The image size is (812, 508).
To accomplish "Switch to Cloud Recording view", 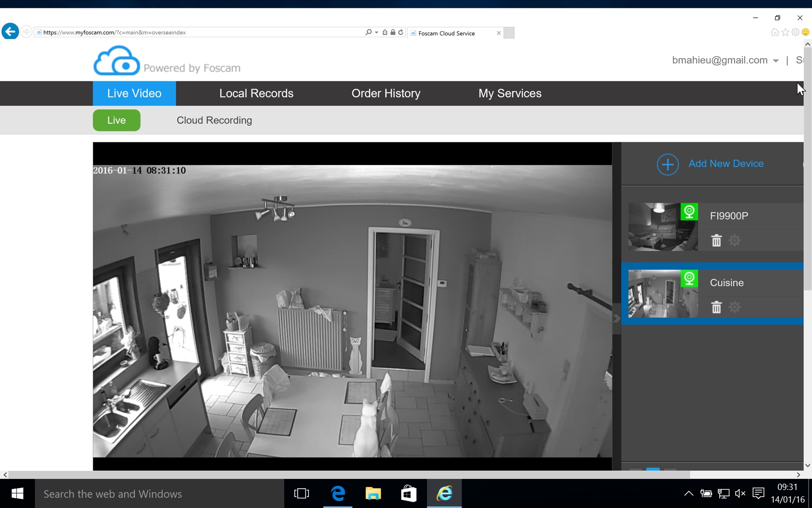I will click(214, 120).
